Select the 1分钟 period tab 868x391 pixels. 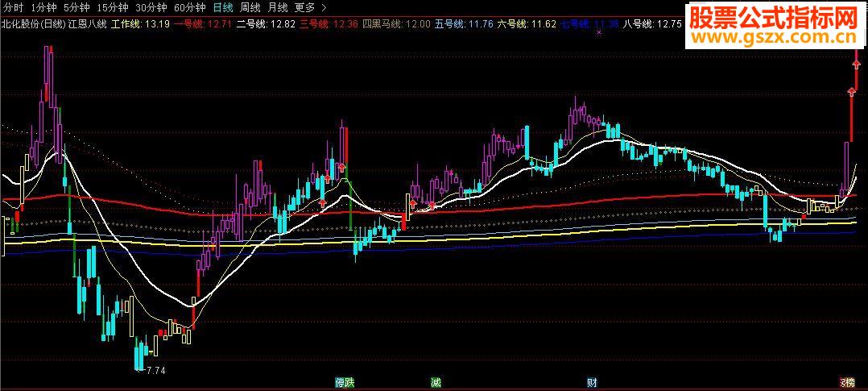pos(44,8)
